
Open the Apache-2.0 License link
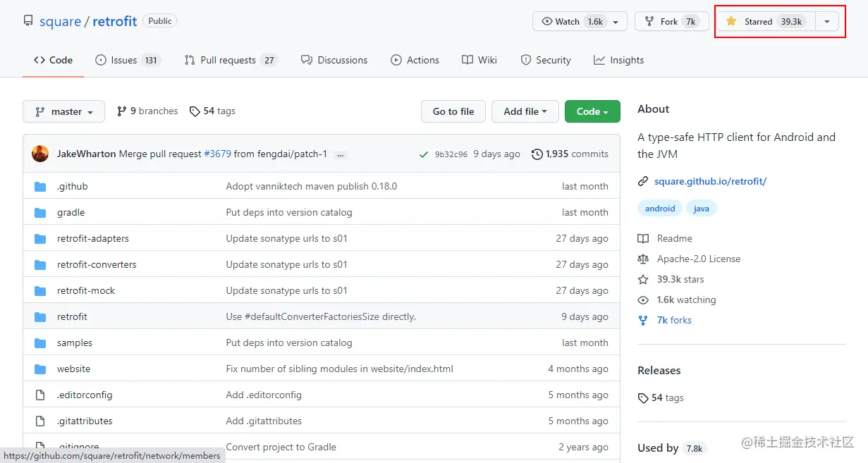click(699, 259)
